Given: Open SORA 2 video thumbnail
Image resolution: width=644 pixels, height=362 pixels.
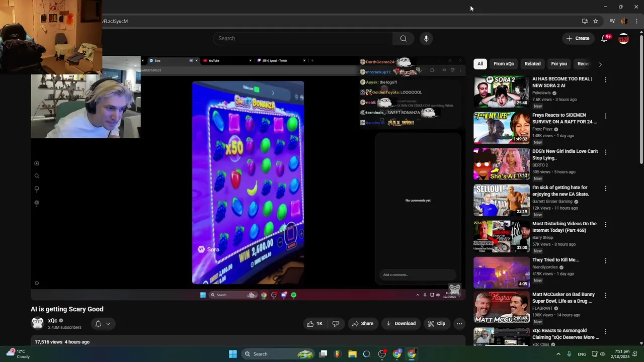Looking at the screenshot, I should pyautogui.click(x=501, y=92).
